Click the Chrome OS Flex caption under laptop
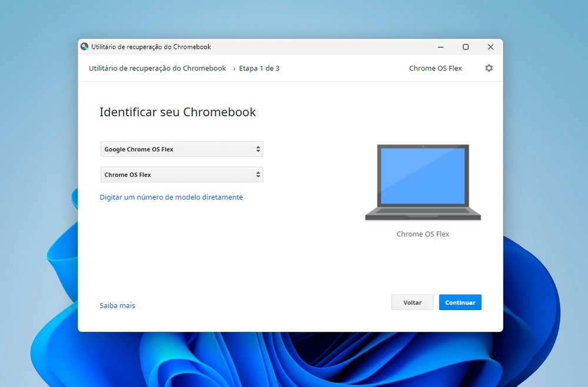The image size is (588, 387). tap(423, 234)
